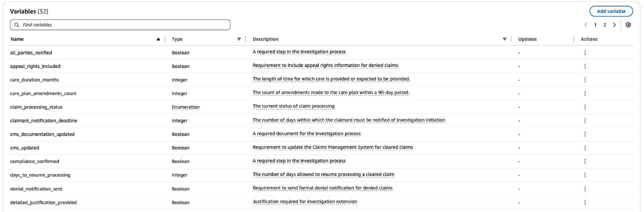Sort by Name column ascending arrow
Screen dimensions: 644x212
tap(158, 39)
